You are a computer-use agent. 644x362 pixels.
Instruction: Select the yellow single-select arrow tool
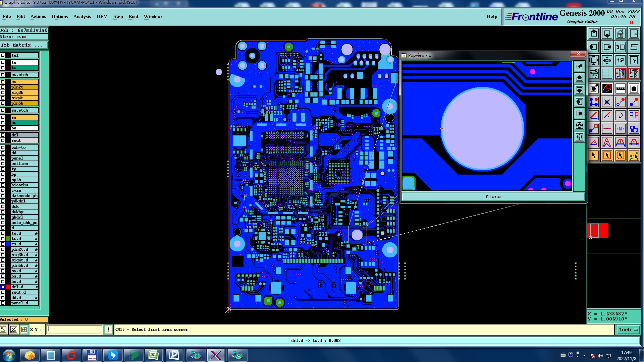tap(594, 156)
